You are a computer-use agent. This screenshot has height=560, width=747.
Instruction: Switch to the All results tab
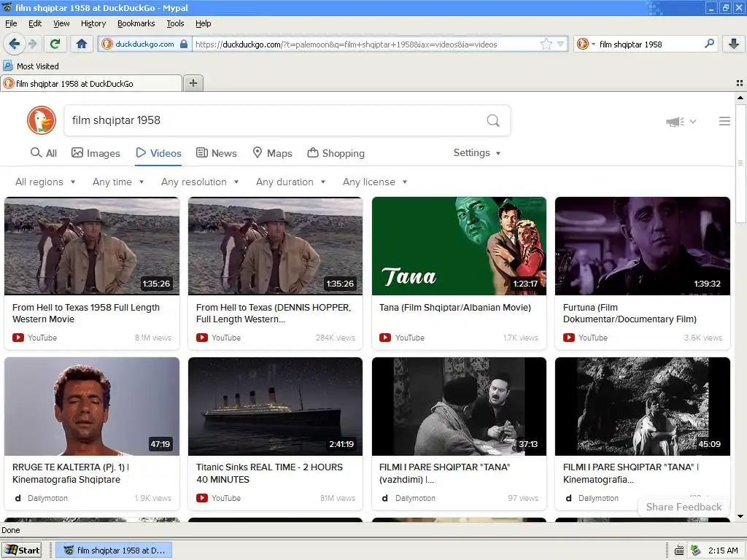pos(43,153)
